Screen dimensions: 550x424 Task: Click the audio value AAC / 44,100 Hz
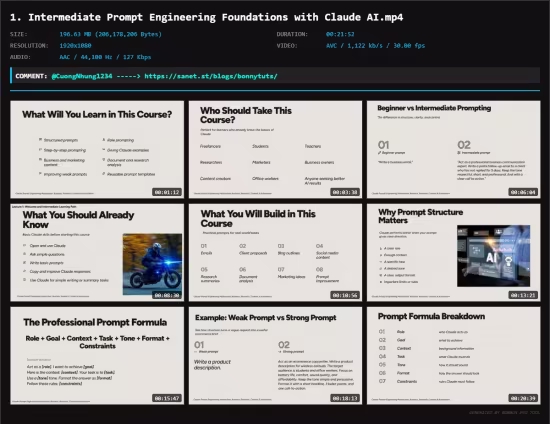point(105,57)
